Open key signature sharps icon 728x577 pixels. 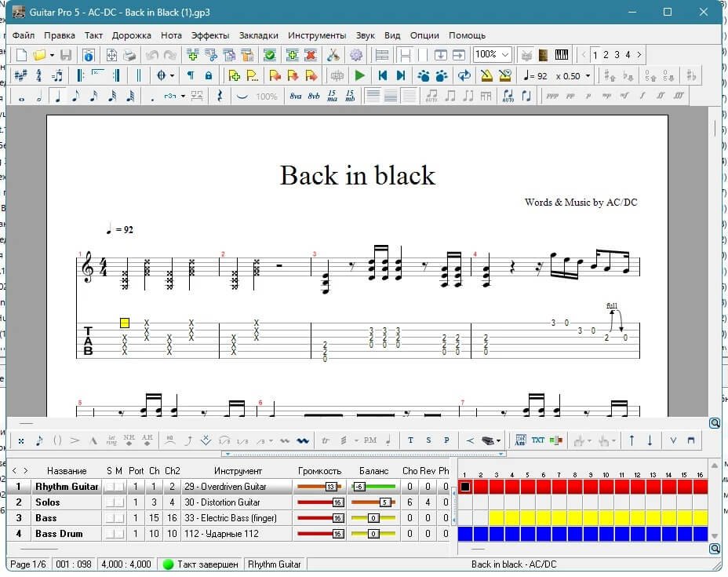point(20,75)
